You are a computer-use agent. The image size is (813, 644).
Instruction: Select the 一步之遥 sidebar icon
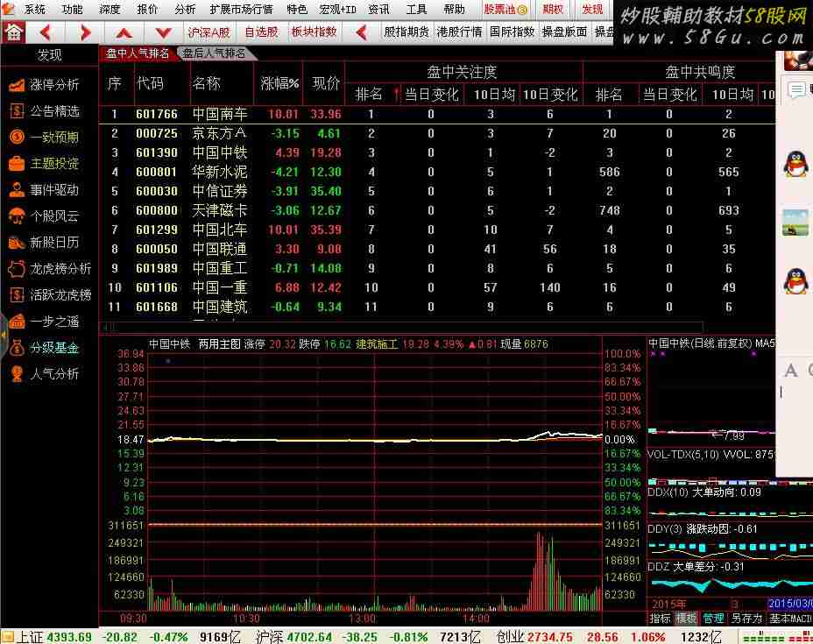(x=17, y=322)
